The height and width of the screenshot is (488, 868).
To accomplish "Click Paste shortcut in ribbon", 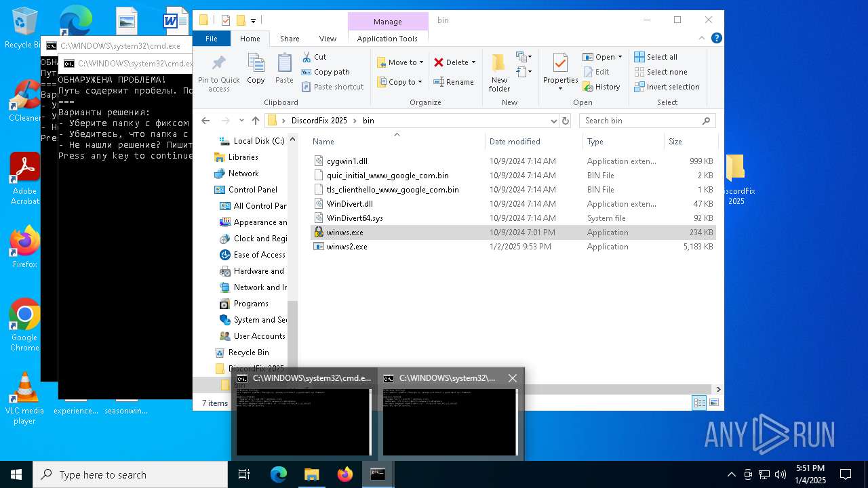I will coord(332,87).
